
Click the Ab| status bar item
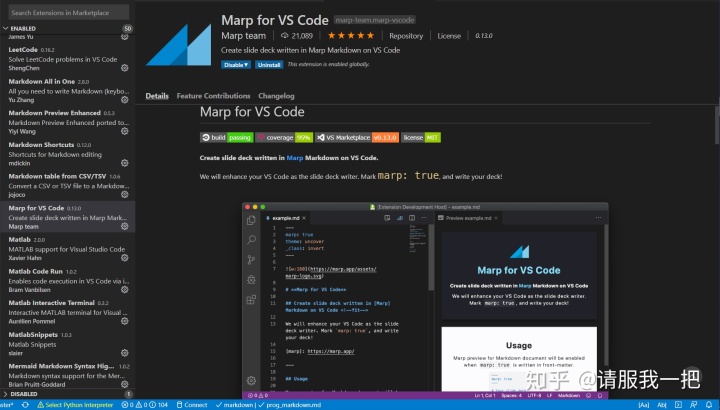click(x=662, y=405)
